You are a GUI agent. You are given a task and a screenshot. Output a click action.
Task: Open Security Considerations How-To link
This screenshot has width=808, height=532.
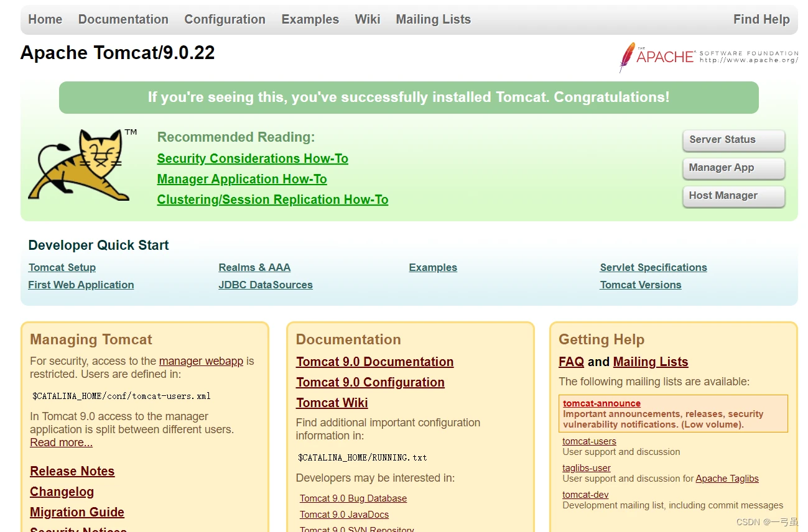click(253, 158)
